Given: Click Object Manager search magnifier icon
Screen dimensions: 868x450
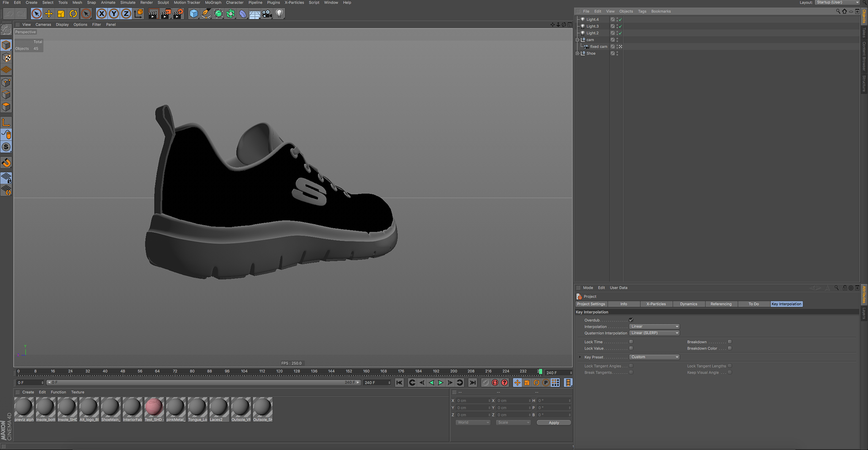Looking at the screenshot, I should pyautogui.click(x=838, y=11).
